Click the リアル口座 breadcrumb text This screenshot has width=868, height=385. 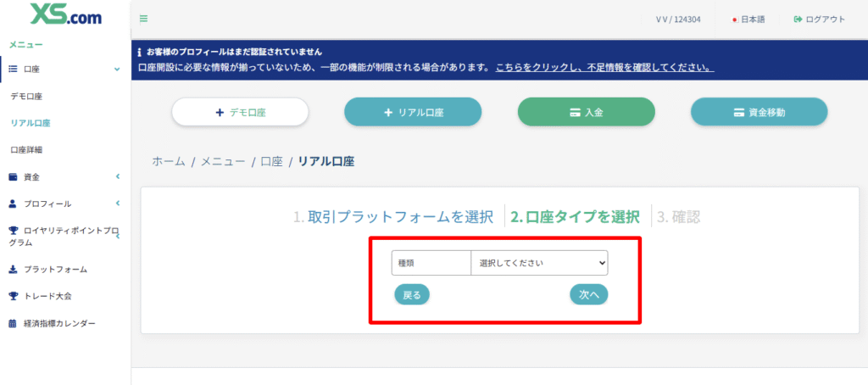pyautogui.click(x=326, y=162)
